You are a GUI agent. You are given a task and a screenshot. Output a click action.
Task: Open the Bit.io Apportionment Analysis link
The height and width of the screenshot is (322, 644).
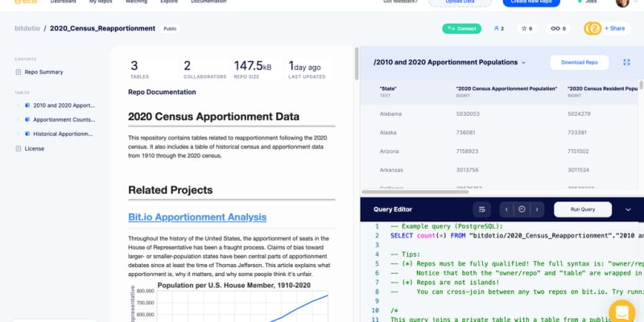click(197, 217)
